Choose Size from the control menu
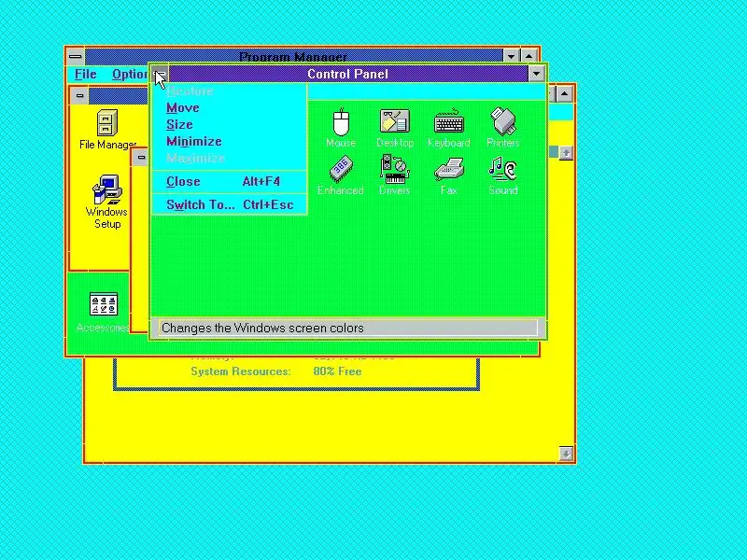Viewport: 747px width, 560px height. click(x=229, y=125)
